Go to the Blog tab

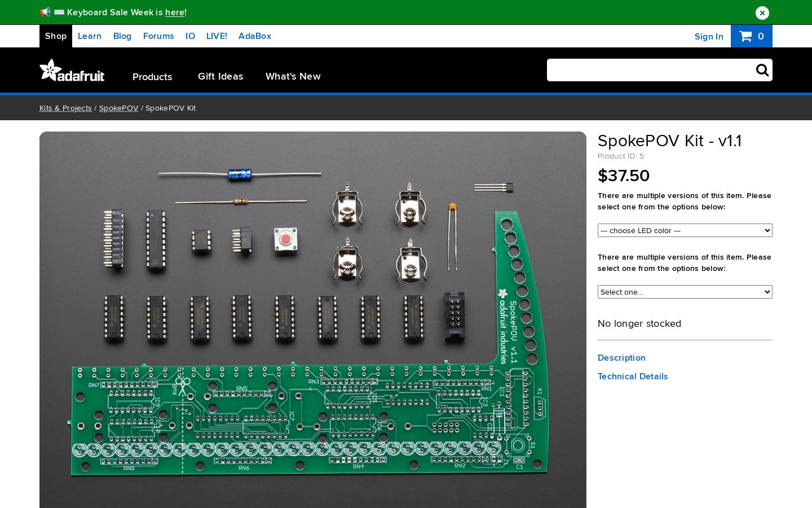click(x=122, y=36)
